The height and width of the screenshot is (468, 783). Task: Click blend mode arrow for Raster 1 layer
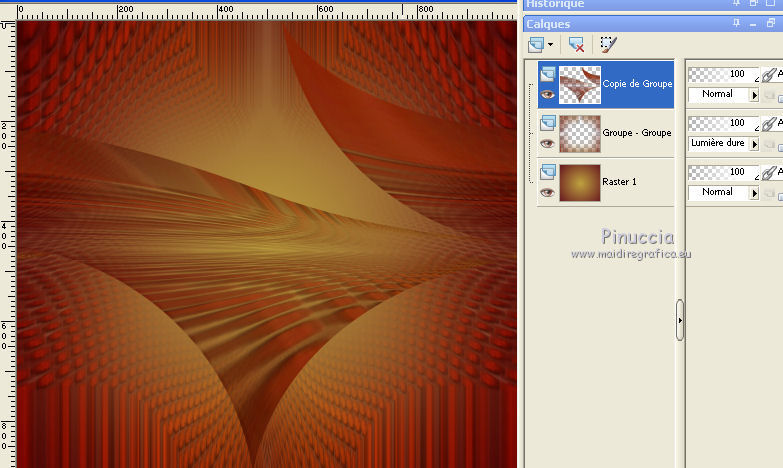(x=755, y=192)
